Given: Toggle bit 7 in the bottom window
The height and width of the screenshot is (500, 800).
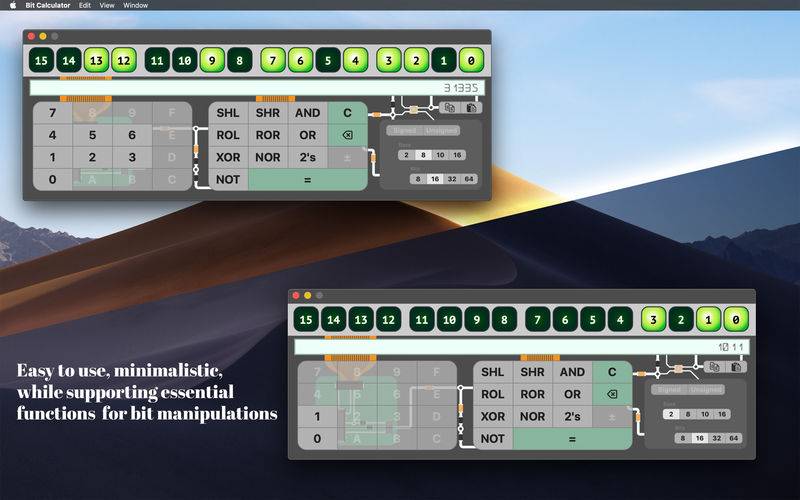Looking at the screenshot, I should pyautogui.click(x=537, y=320).
